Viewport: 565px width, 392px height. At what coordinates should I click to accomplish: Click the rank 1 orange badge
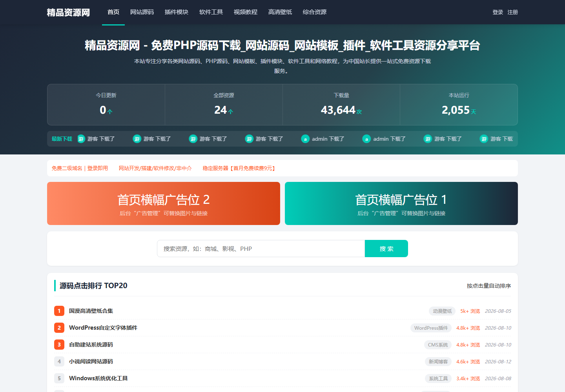pos(59,311)
